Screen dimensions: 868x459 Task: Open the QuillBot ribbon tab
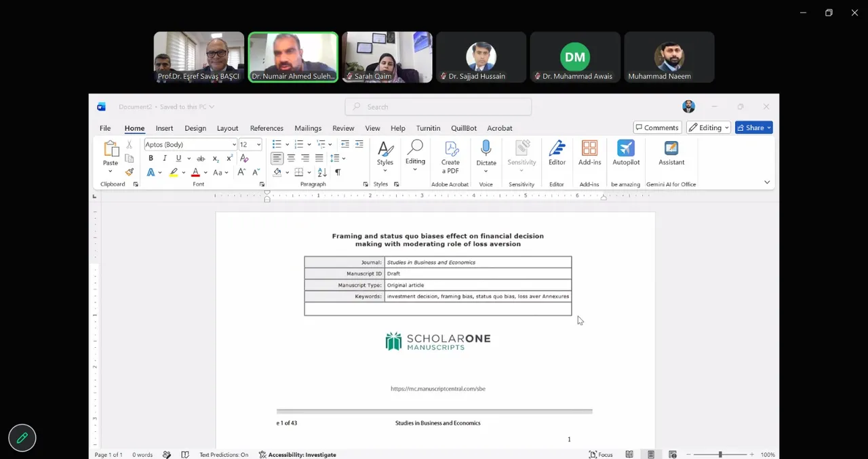pyautogui.click(x=464, y=128)
